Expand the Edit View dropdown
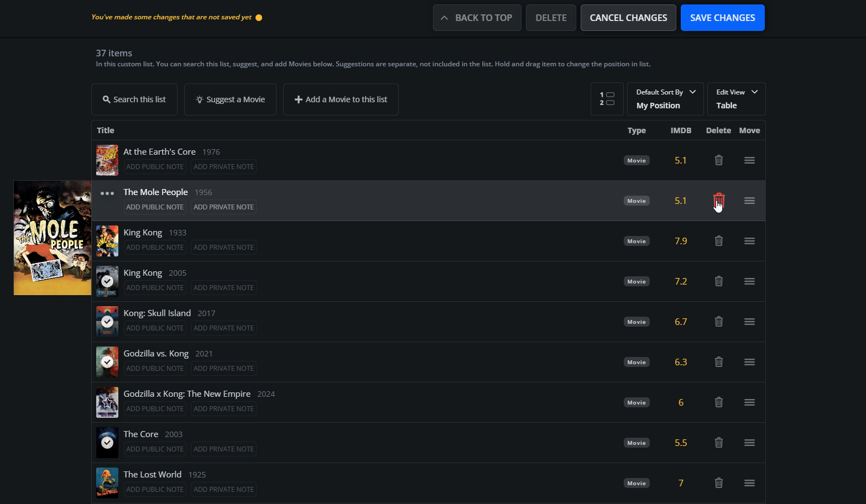This screenshot has height=504, width=866. 736,99
